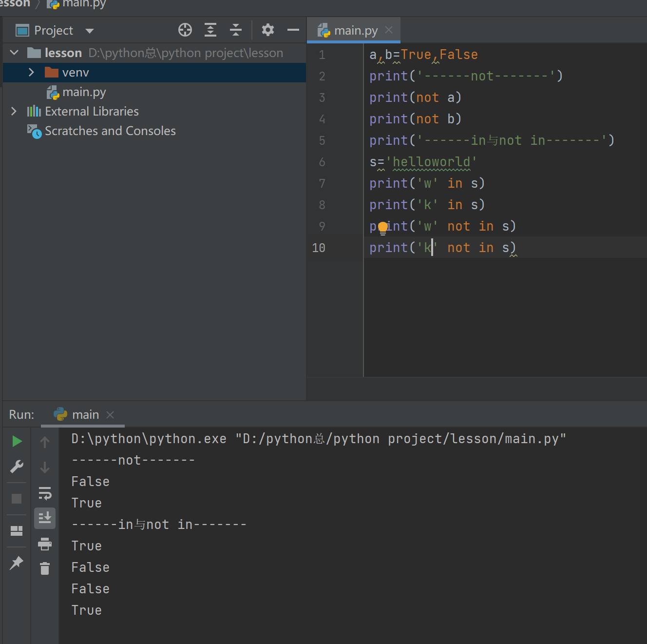Image resolution: width=647 pixels, height=644 pixels.
Task: Click the code line print('k' in s)
Action: click(427, 205)
